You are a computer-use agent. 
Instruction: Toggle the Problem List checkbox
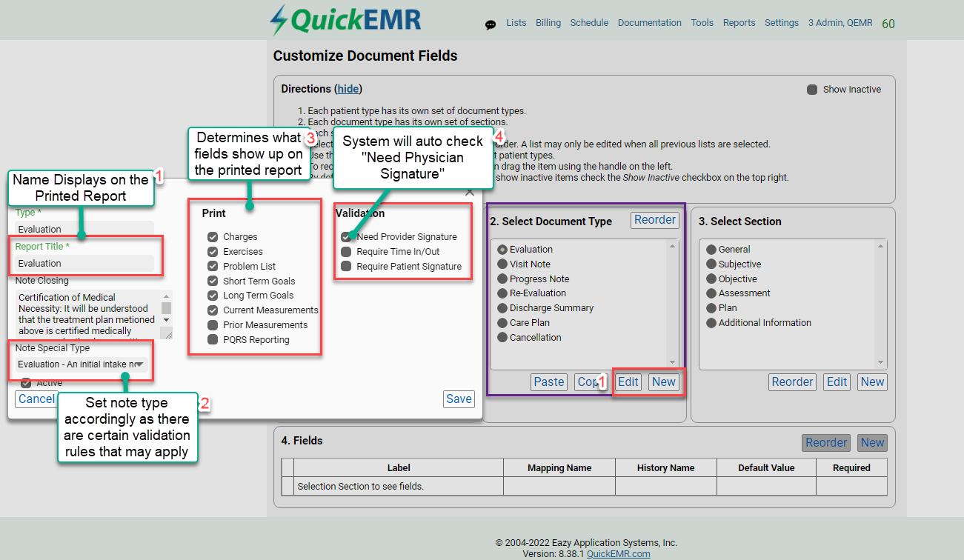pyautogui.click(x=213, y=267)
